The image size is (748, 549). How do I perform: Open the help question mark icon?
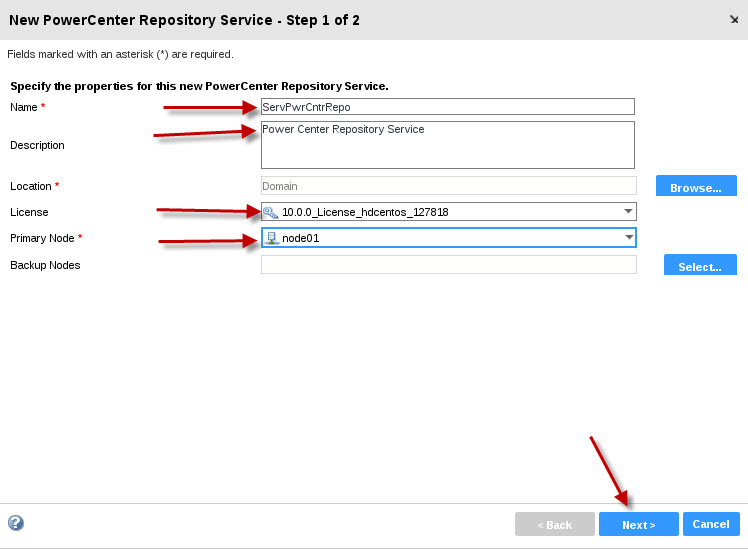(x=16, y=523)
